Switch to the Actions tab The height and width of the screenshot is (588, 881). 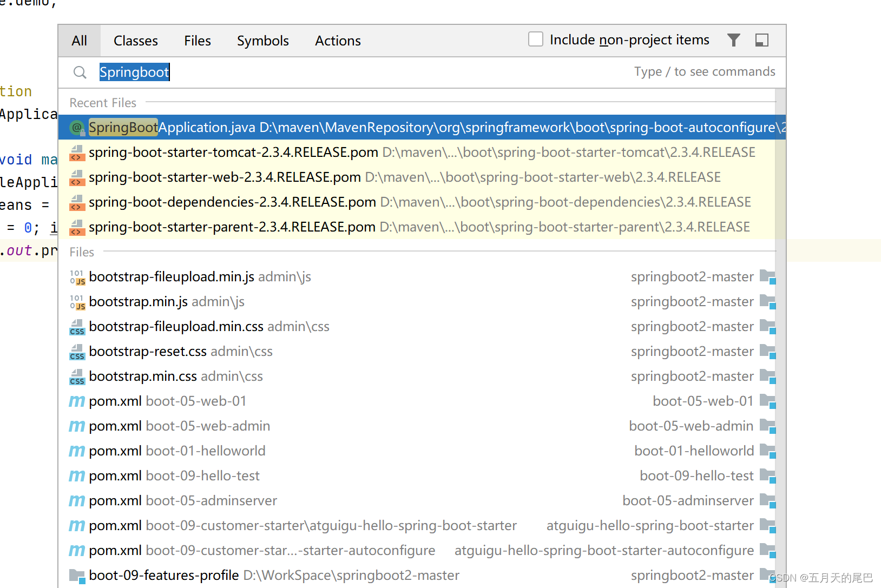coord(338,41)
